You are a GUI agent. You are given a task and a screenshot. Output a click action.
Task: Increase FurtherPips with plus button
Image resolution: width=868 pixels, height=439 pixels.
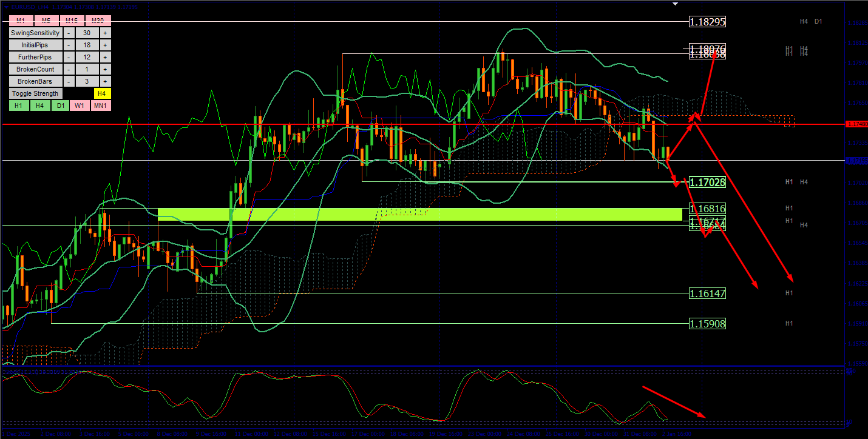tap(105, 57)
